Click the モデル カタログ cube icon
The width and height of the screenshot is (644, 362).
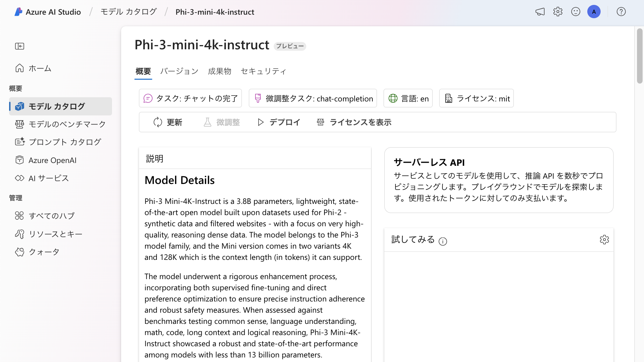click(x=20, y=106)
